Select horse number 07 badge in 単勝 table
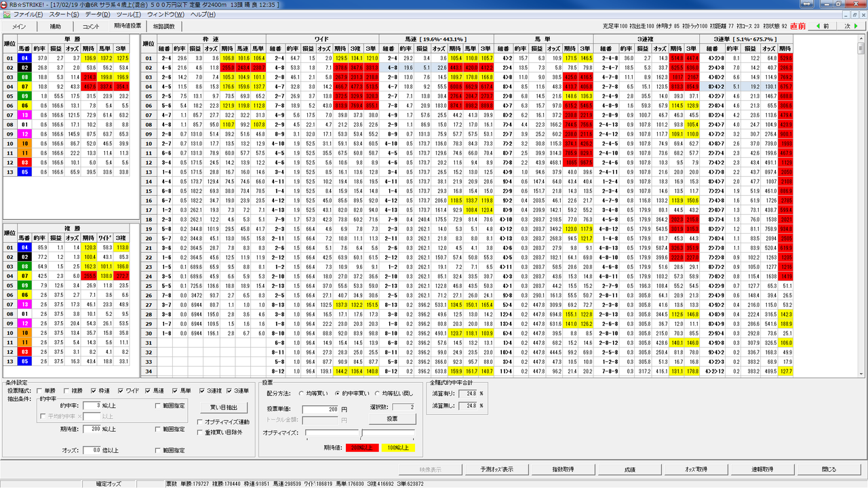 pyautogui.click(x=24, y=87)
